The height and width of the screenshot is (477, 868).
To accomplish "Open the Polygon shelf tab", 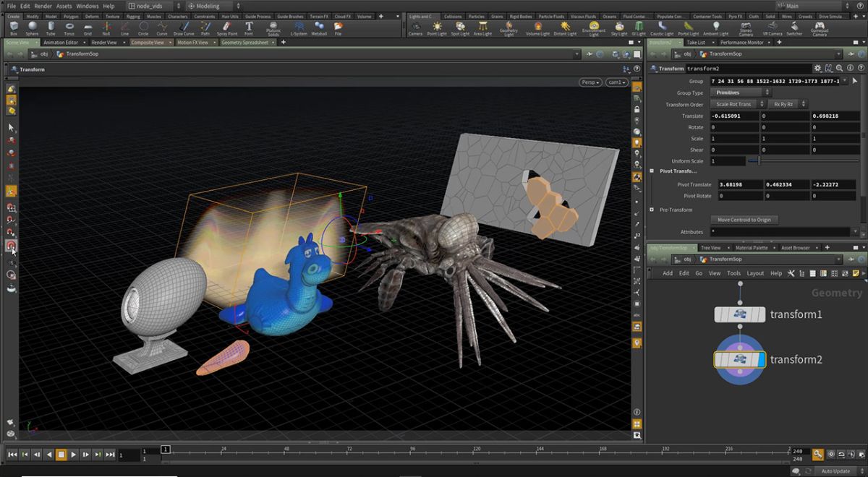I will [x=71, y=16].
